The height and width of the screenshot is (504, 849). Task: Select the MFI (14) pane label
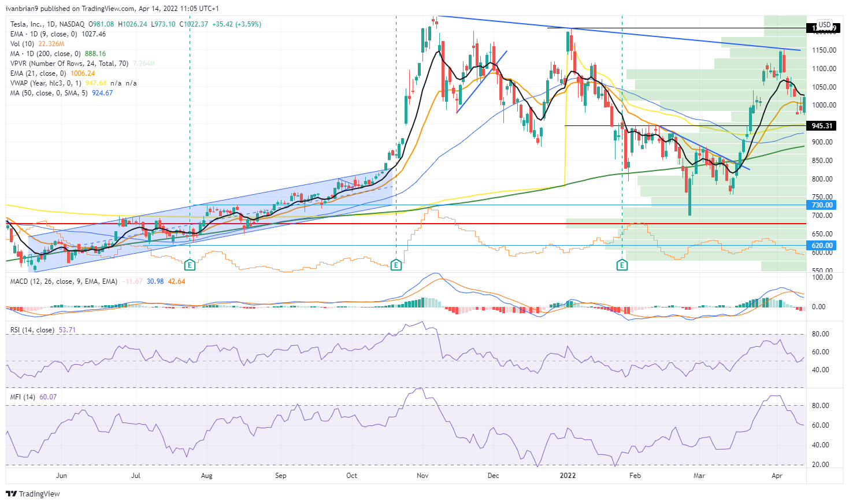(x=23, y=397)
